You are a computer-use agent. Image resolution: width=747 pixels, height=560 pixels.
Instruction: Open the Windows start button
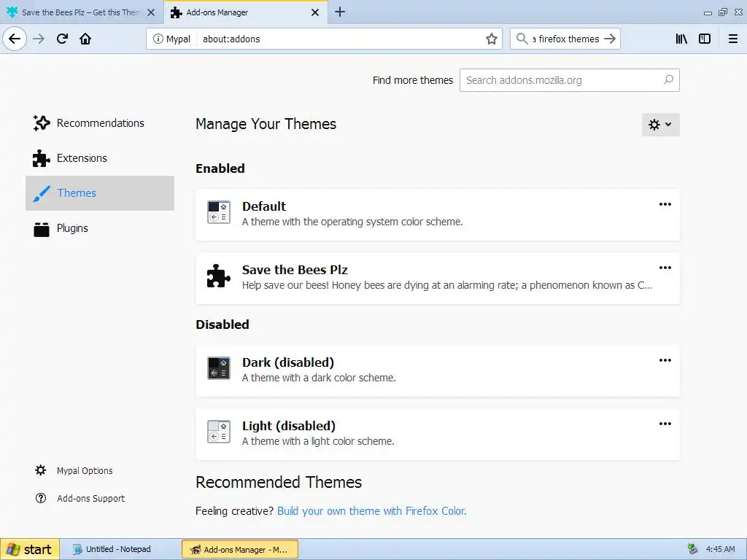coord(29,549)
